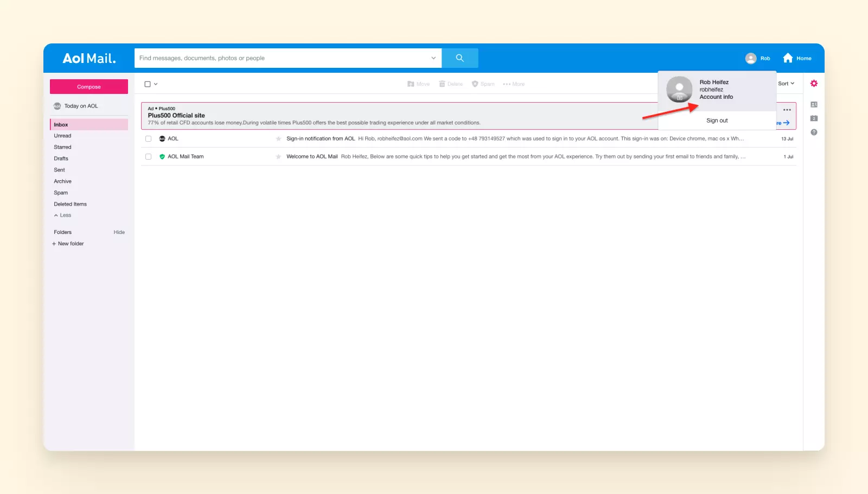This screenshot has width=868, height=494.
Task: Click the profile photo in account popup
Action: [679, 89]
